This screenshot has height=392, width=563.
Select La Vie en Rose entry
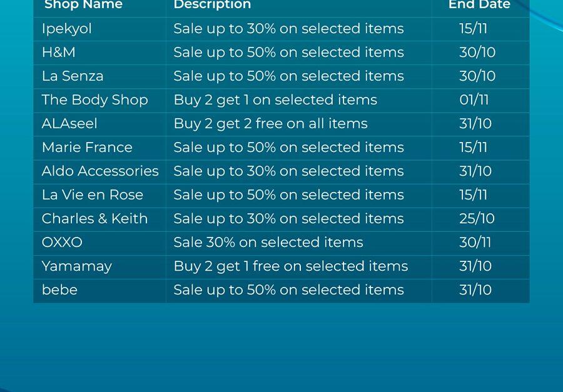93,195
